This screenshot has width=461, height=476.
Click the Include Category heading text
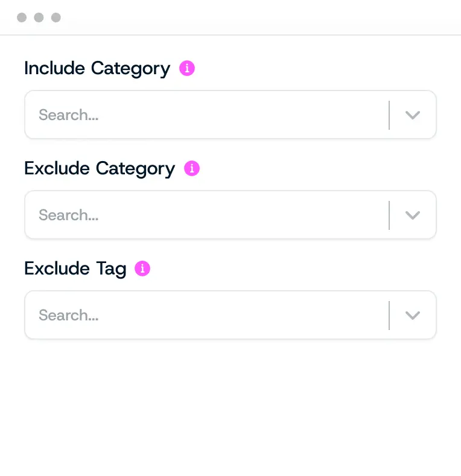tap(97, 68)
